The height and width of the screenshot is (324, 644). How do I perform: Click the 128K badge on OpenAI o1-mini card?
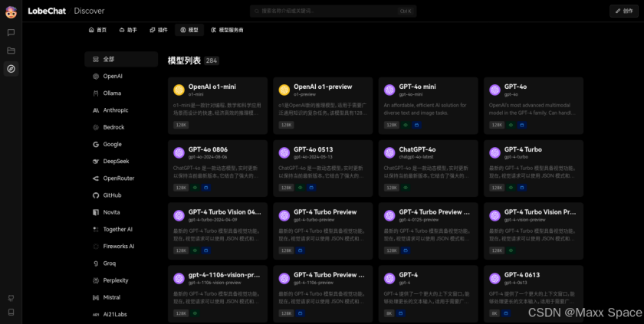tap(181, 125)
